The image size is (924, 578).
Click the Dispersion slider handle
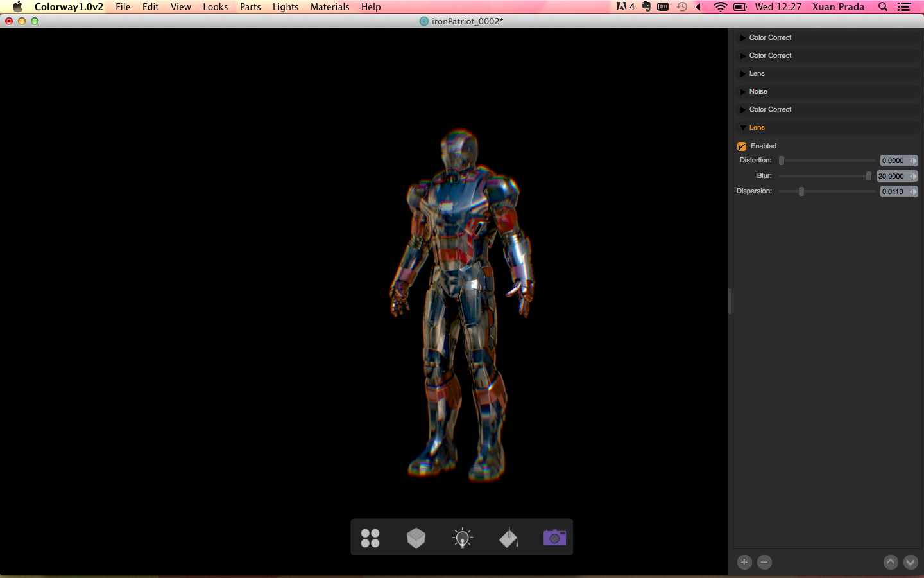click(801, 191)
